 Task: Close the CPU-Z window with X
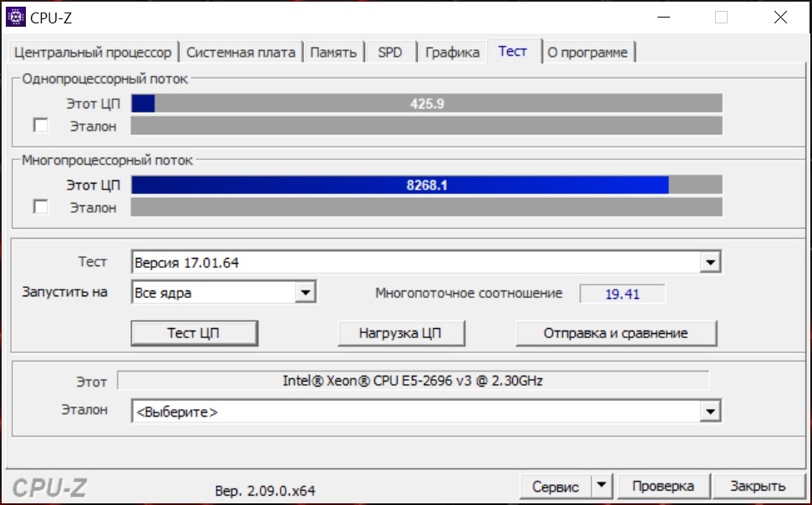tap(780, 17)
